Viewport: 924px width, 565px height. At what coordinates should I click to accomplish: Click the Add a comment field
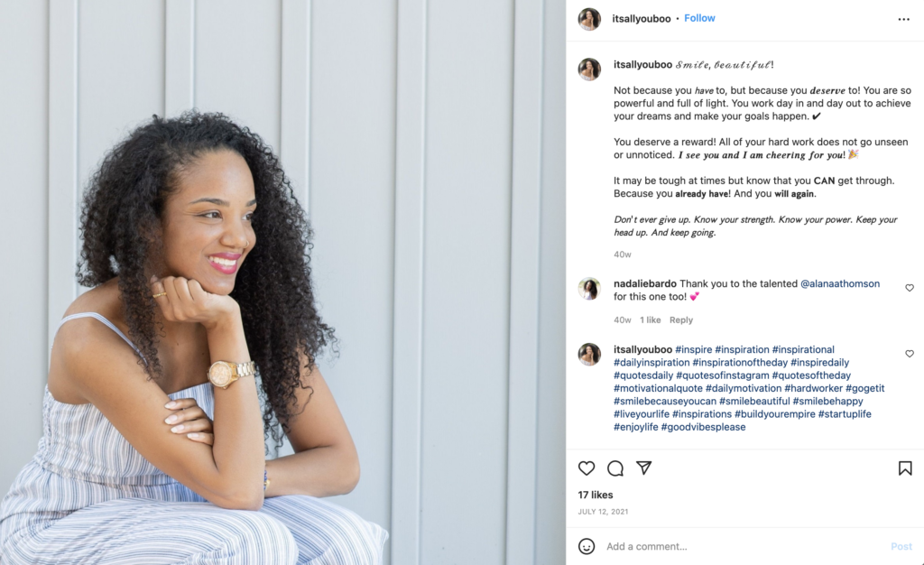(x=743, y=546)
